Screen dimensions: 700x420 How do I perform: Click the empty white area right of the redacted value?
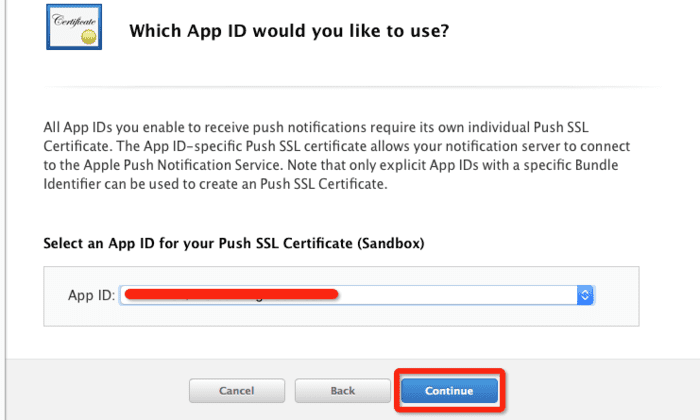coord(458,295)
